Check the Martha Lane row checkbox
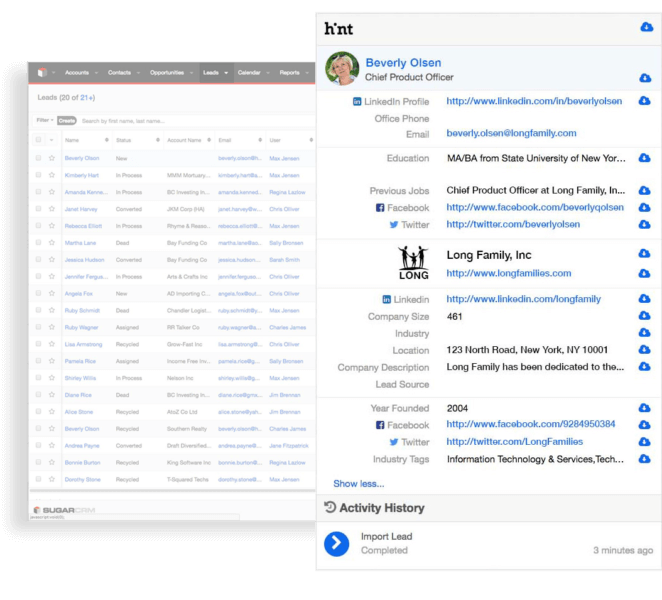This screenshot has height=600, width=662. click(x=38, y=242)
